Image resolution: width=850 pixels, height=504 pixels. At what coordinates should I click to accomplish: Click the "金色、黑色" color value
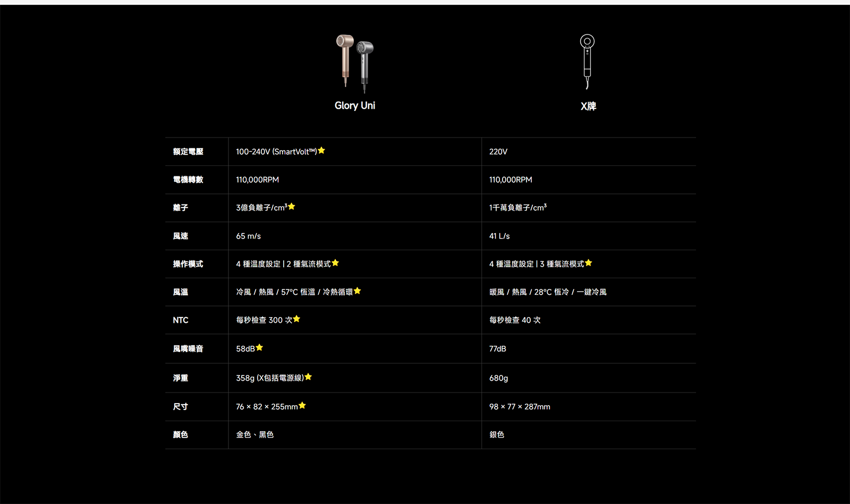pos(255,435)
